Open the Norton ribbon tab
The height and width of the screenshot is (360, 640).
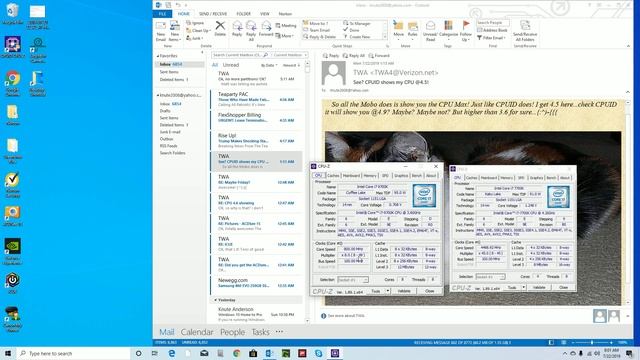[285, 14]
